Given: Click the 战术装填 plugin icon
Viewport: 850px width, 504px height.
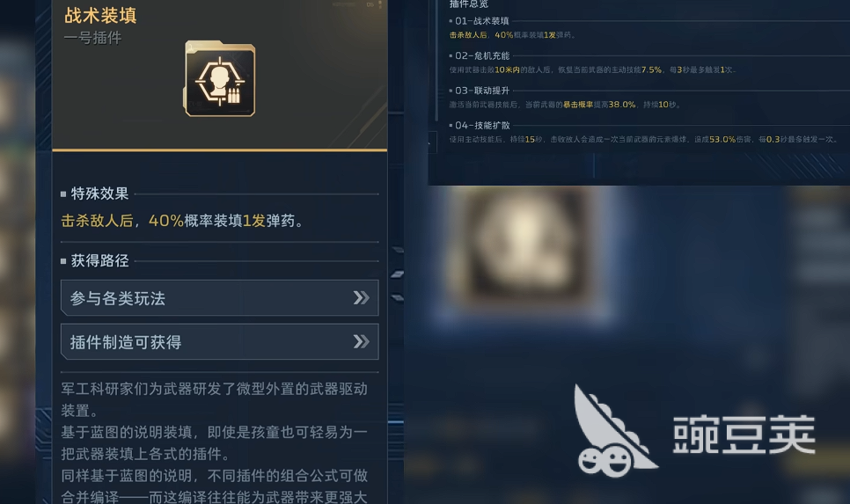Looking at the screenshot, I should [x=220, y=79].
